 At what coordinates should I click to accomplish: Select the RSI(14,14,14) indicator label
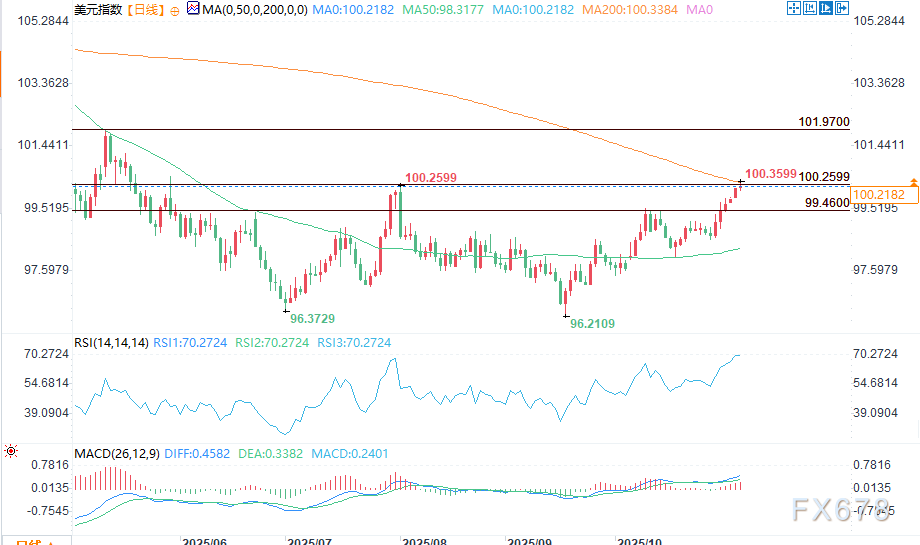coord(111,343)
